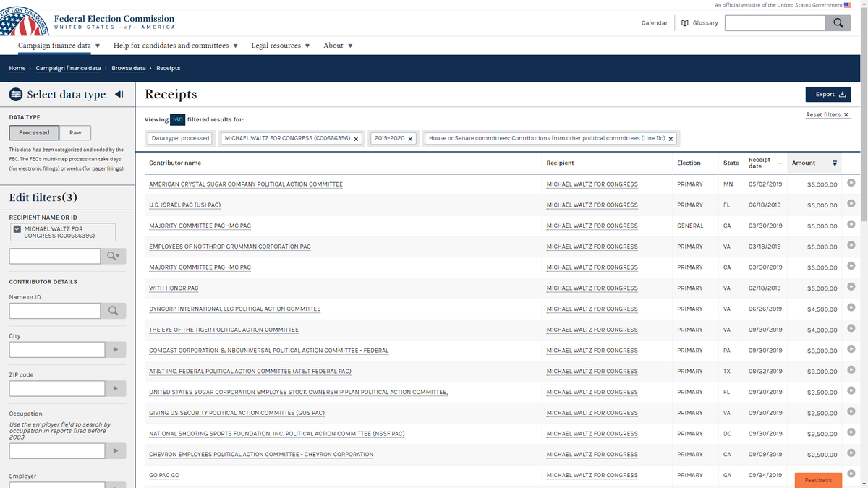This screenshot has width=868, height=488.
Task: Open Campaign finance data menu
Action: (x=59, y=46)
